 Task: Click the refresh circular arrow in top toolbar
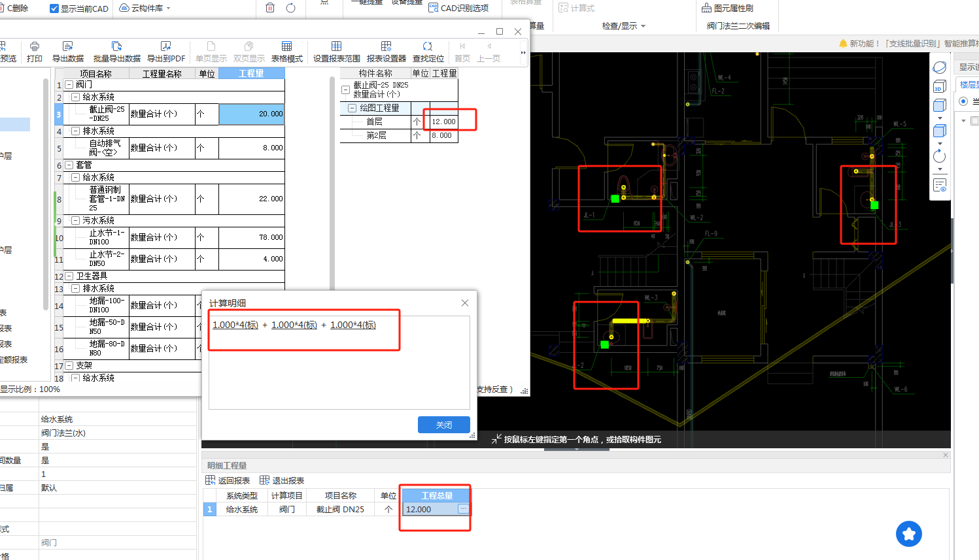click(x=291, y=8)
